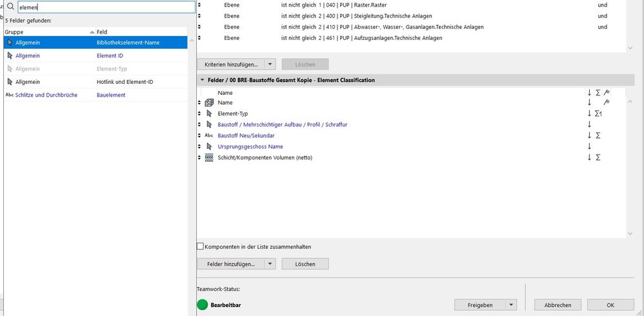Click the flag icon in the Name row
The image size is (644, 316).
[607, 103]
